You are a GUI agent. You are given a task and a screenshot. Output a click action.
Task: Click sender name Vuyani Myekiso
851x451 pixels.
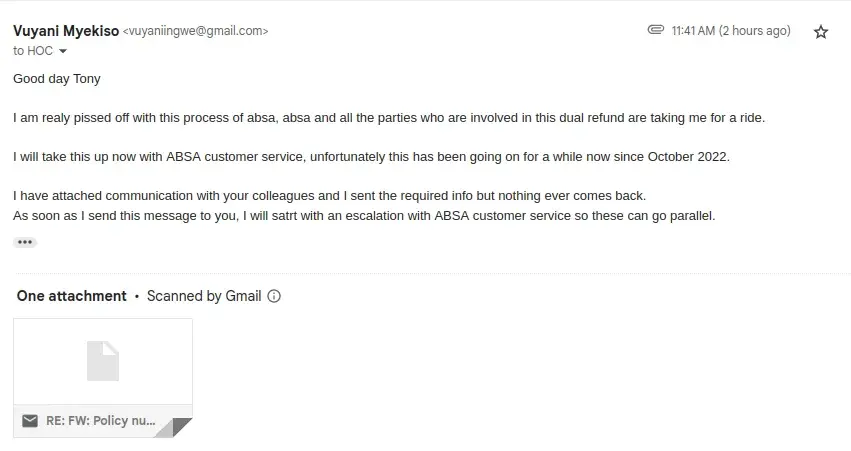coord(66,31)
